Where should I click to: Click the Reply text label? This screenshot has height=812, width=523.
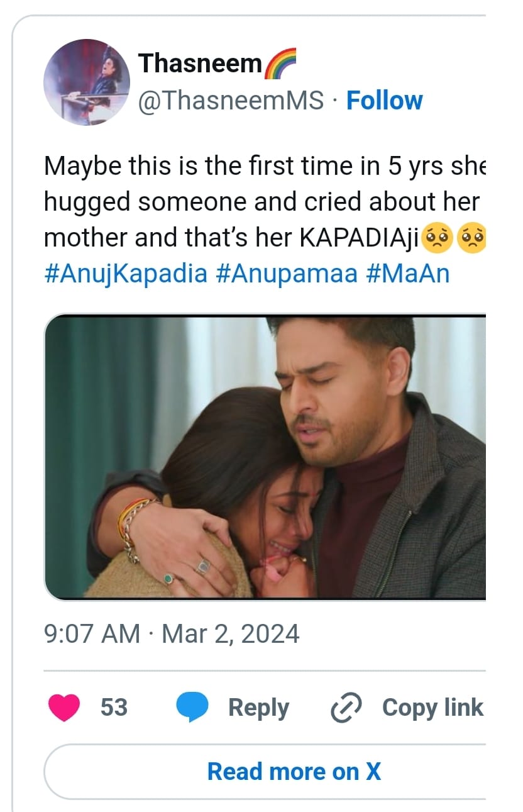(x=258, y=708)
